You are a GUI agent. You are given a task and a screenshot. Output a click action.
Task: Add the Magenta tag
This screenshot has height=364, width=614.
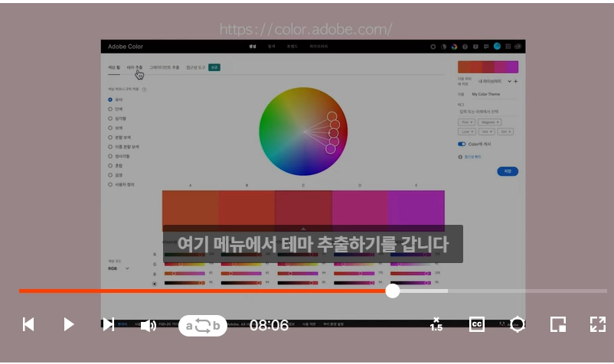(x=489, y=122)
